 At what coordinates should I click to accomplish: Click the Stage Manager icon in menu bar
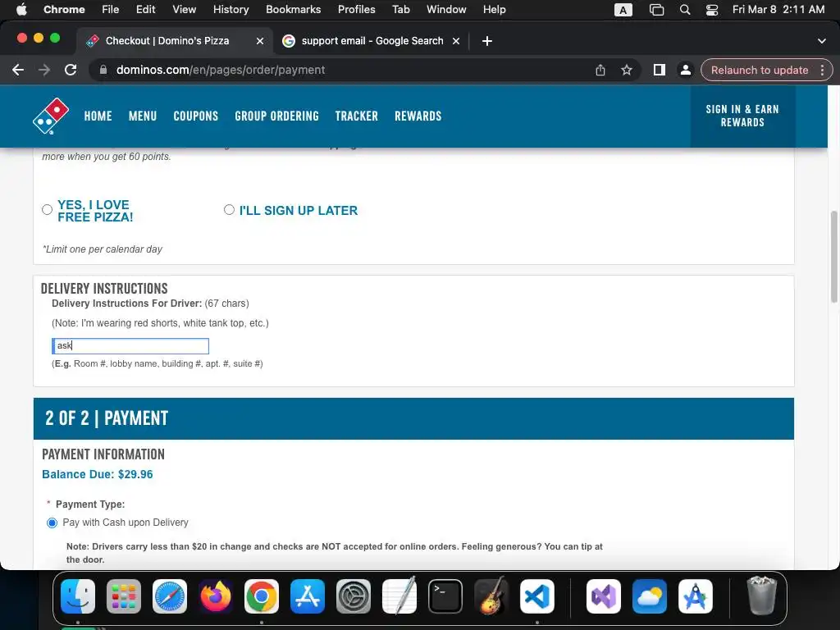(x=657, y=10)
